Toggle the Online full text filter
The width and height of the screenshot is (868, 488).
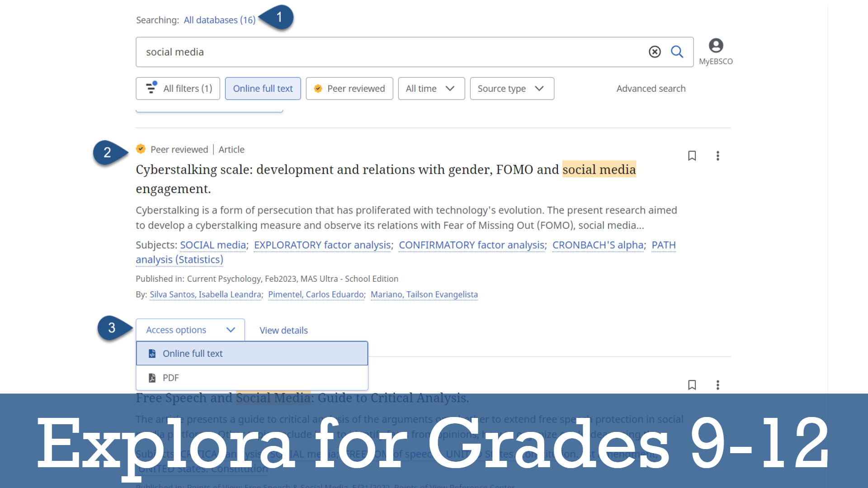(263, 89)
